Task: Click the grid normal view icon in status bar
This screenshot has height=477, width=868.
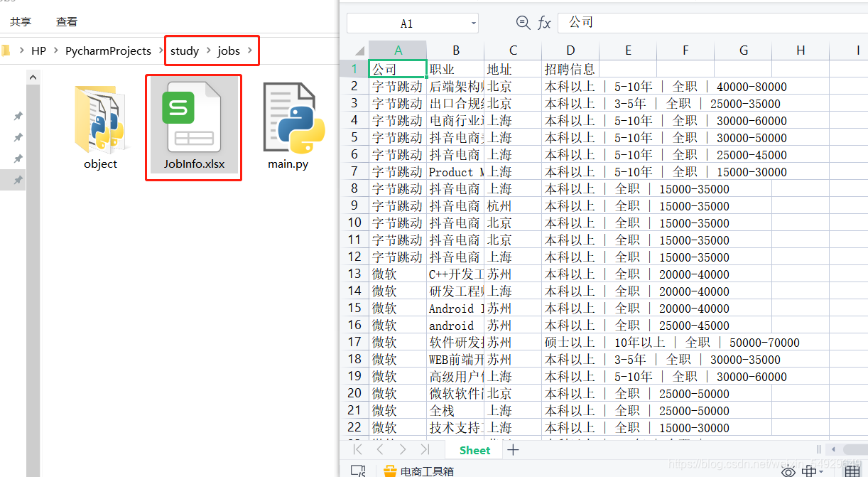Action: [852, 471]
